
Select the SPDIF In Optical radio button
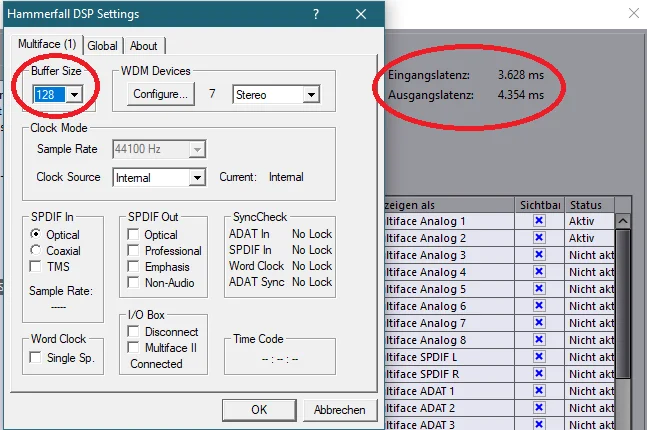36,234
